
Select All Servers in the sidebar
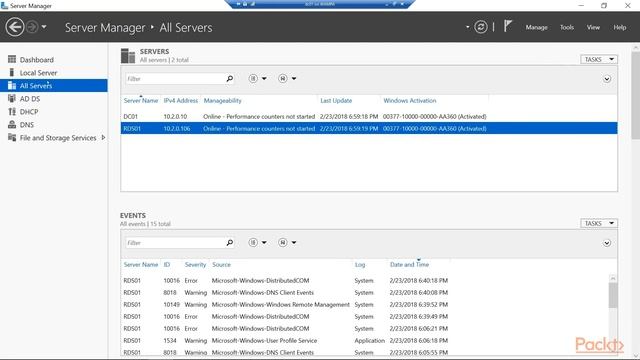point(54,86)
